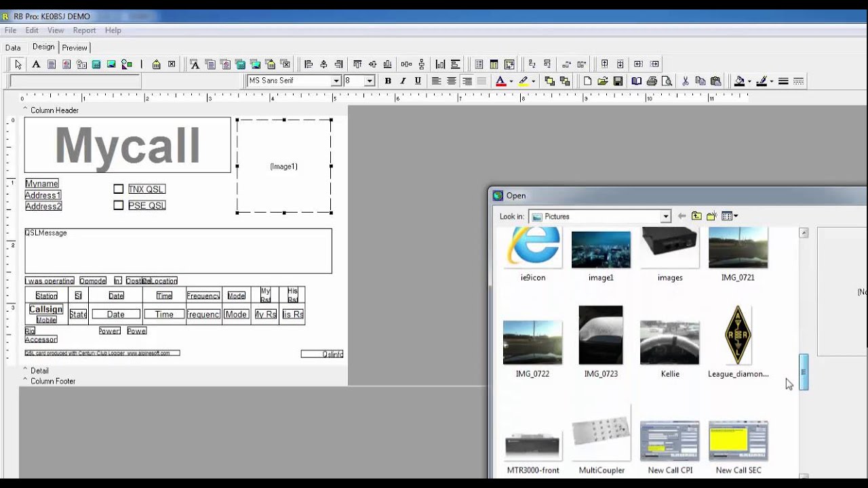
Task: Center align text
Action: [x=451, y=81]
